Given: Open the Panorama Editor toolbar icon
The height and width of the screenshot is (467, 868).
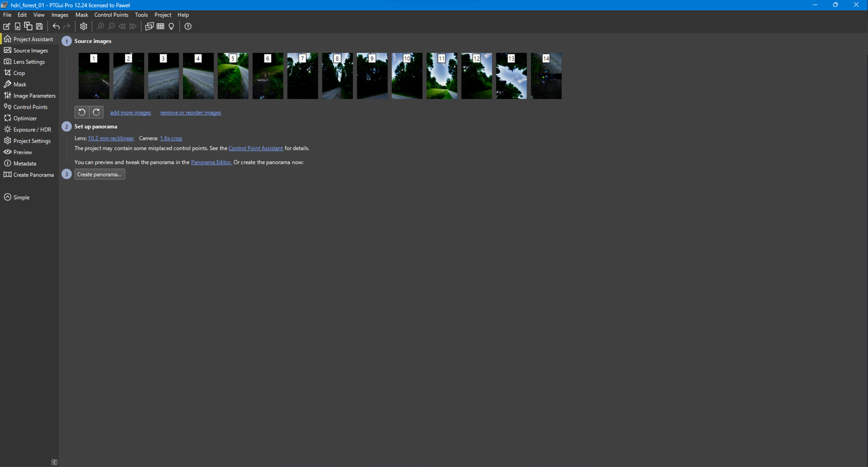Looking at the screenshot, I should click(x=150, y=26).
